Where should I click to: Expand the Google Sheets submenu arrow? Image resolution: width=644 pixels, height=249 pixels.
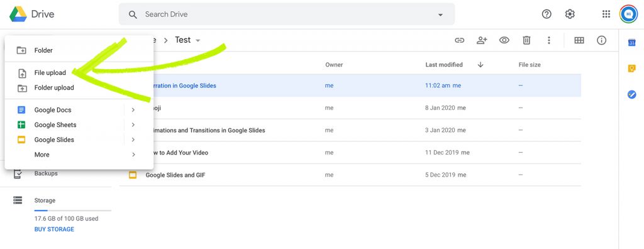click(x=133, y=124)
